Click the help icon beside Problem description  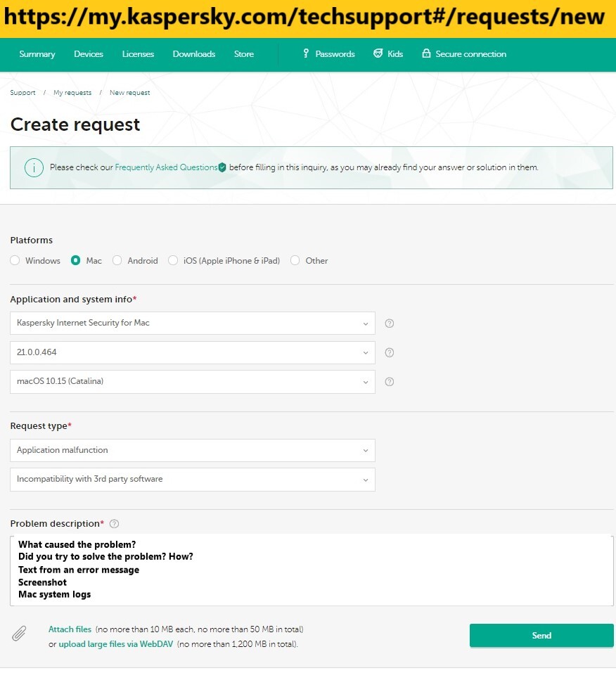coord(114,524)
